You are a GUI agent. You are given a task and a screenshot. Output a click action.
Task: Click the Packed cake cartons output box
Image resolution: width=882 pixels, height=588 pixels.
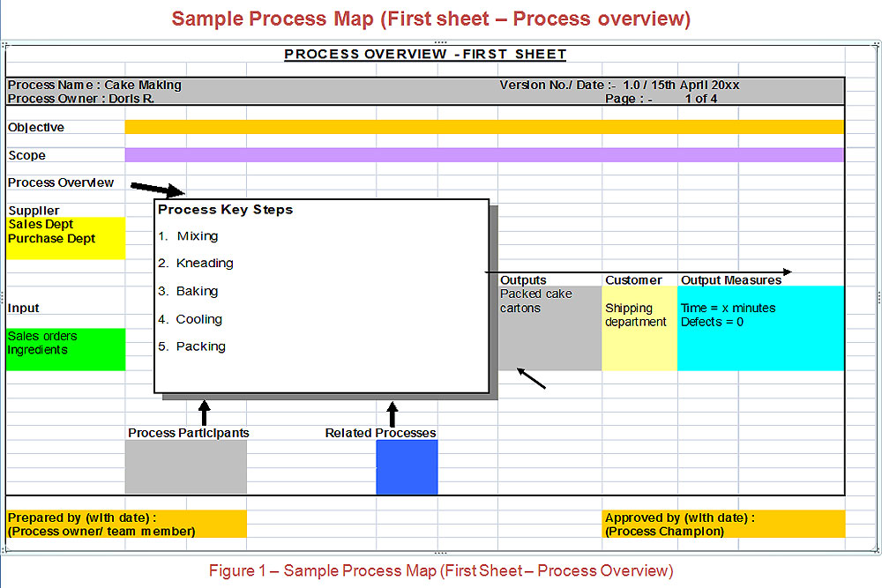click(x=549, y=328)
